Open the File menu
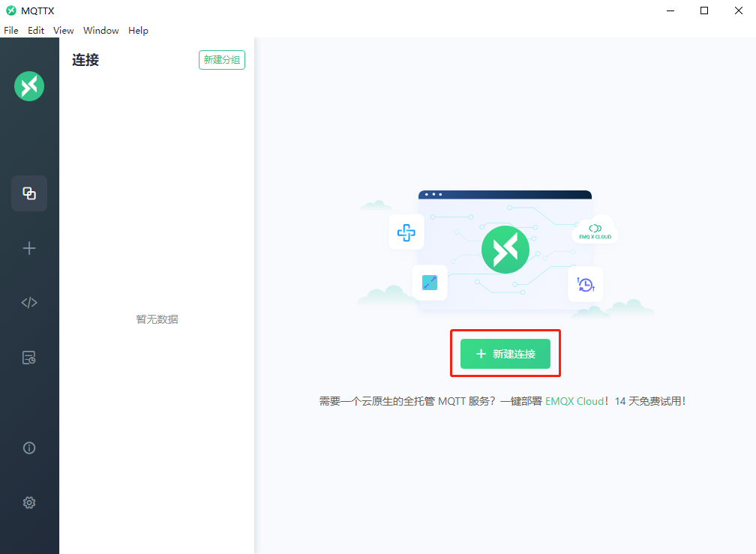Image resolution: width=756 pixels, height=554 pixels. 11,30
